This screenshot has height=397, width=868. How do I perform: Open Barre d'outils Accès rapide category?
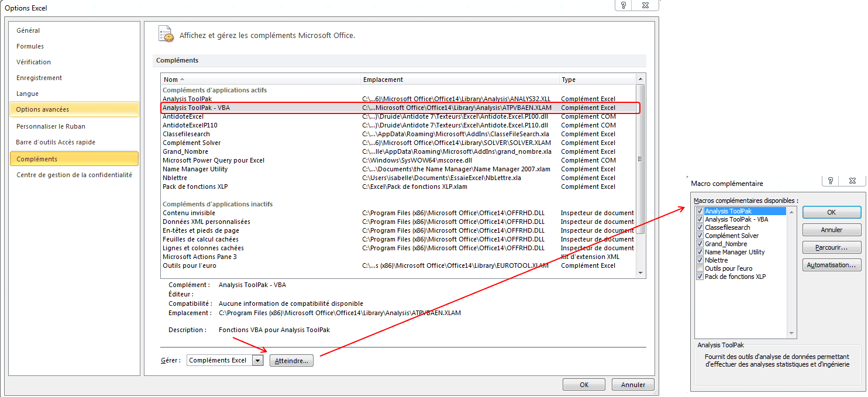[74, 142]
